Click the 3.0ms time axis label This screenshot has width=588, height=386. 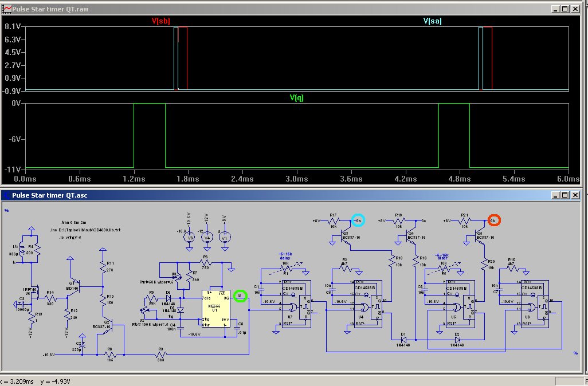pos(296,179)
